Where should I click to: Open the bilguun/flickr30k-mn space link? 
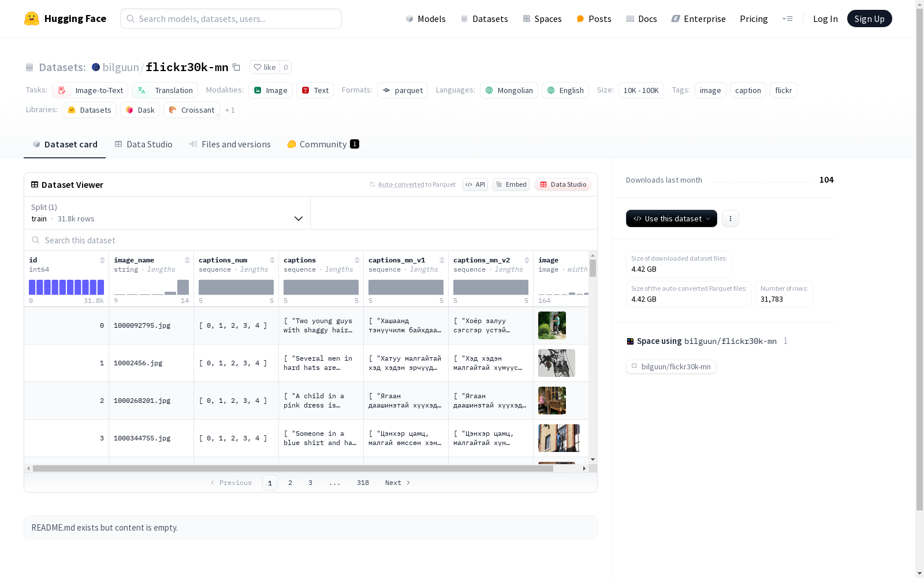click(671, 366)
